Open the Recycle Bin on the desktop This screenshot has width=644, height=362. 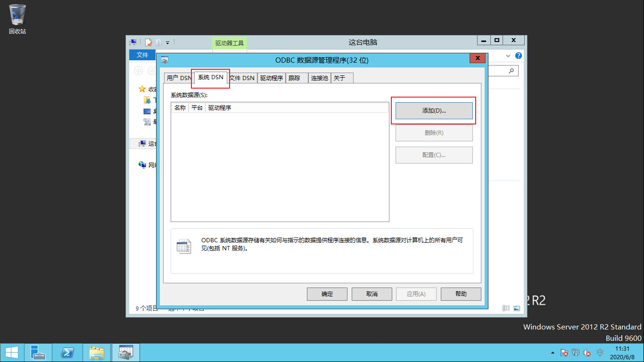(17, 14)
